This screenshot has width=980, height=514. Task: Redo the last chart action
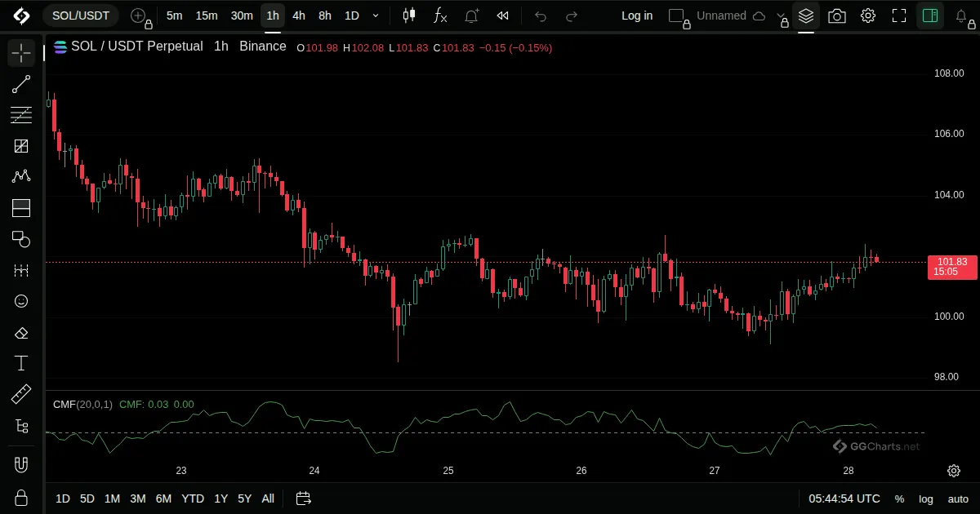tap(572, 16)
